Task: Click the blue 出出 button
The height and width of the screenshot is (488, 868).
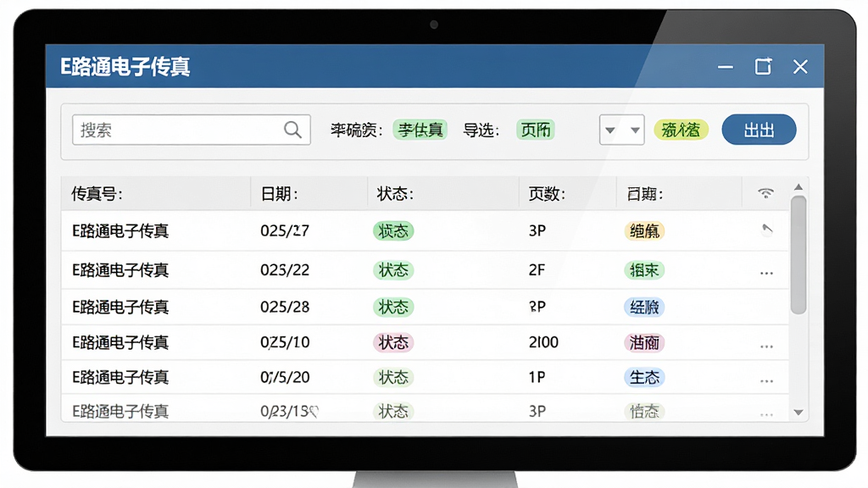Action: (x=759, y=130)
